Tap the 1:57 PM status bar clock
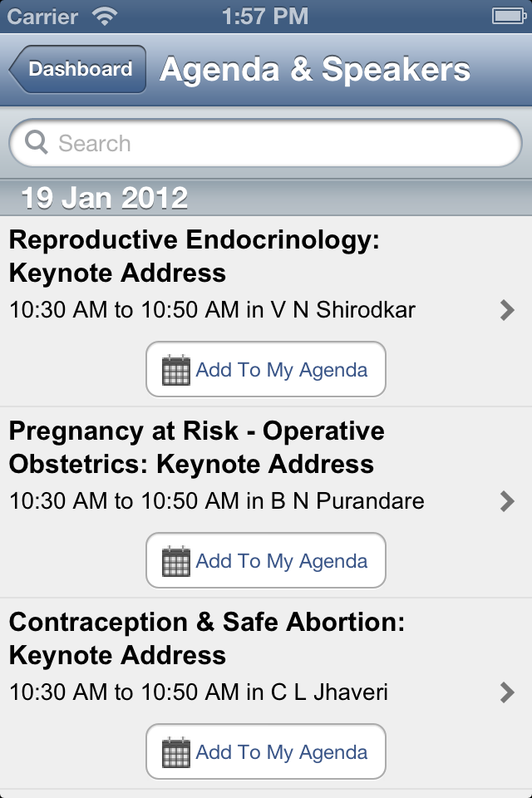Image resolution: width=532 pixels, height=798 pixels. [265, 16]
